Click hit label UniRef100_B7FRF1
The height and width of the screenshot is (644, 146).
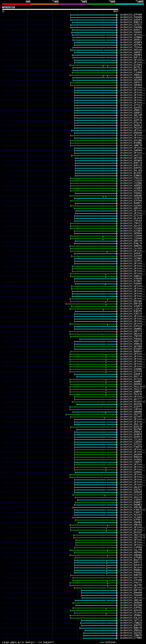(x=131, y=520)
